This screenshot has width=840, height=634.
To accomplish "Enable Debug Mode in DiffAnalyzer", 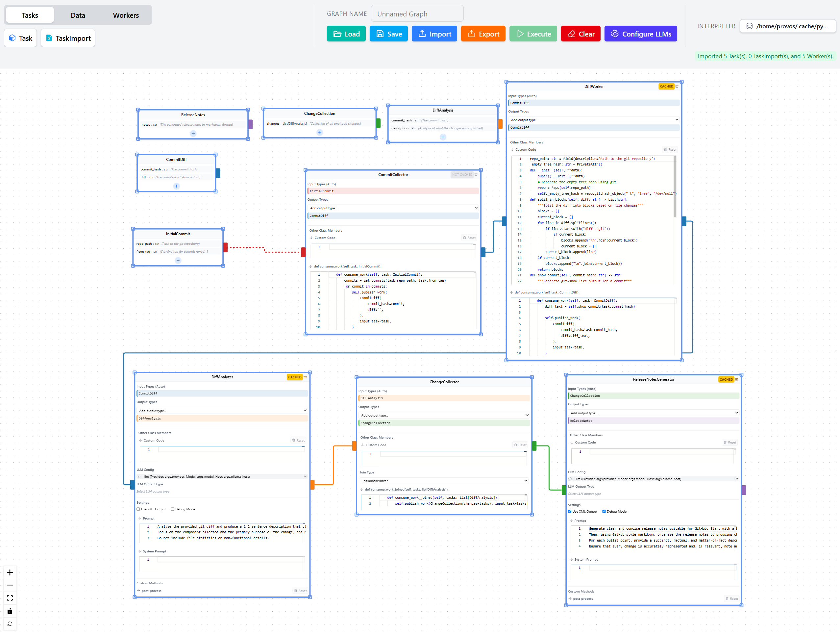I will (x=173, y=510).
